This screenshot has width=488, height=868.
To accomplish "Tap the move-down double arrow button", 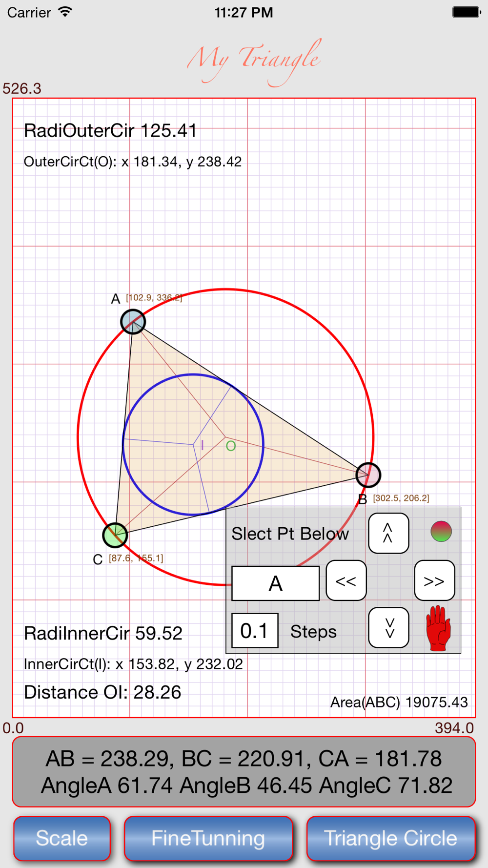I will pos(388,628).
